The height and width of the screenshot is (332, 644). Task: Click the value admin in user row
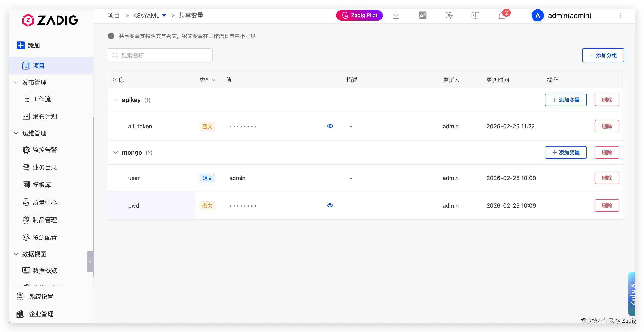tap(237, 178)
